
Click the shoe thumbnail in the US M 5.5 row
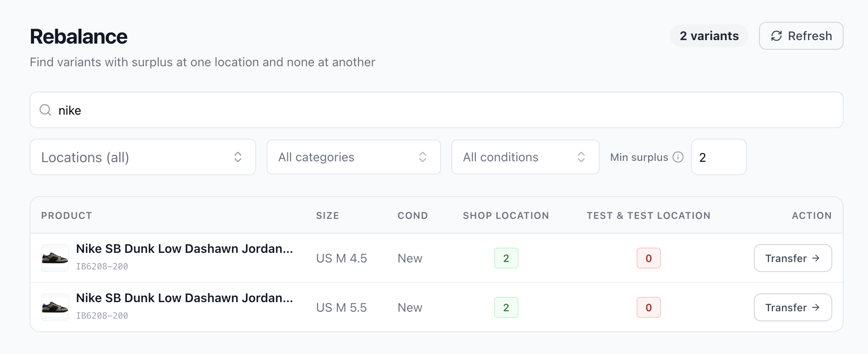tap(55, 307)
